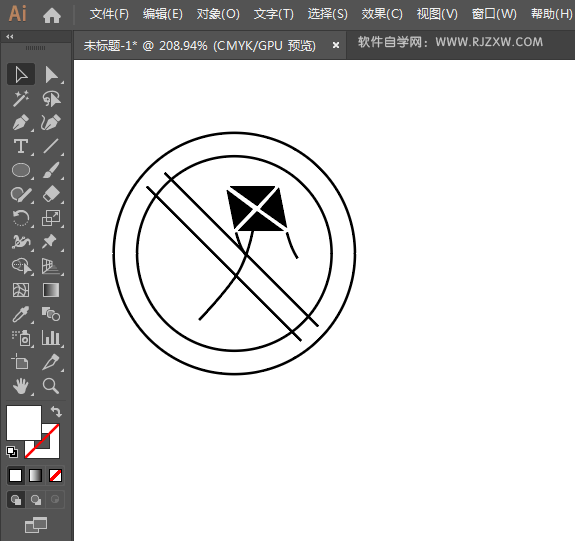Select the Hand tool
575x541 pixels.
(x=21, y=386)
